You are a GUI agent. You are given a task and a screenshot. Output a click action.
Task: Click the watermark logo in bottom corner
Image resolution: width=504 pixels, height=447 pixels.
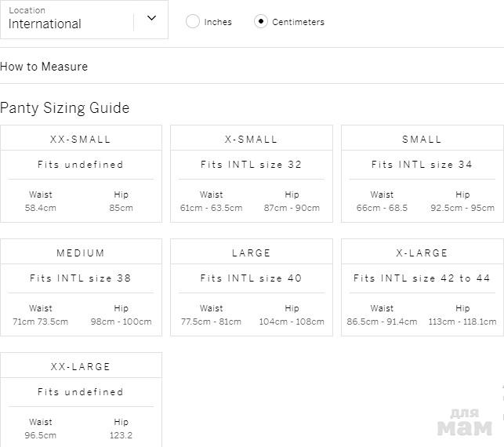point(464,423)
